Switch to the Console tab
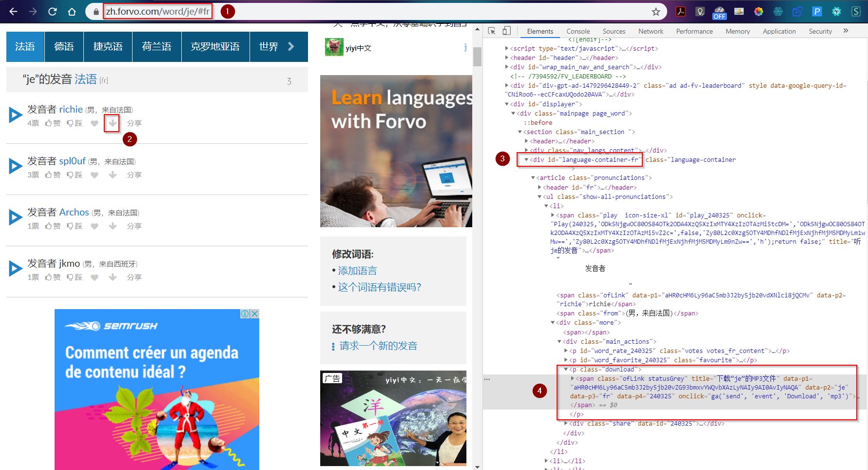 click(578, 31)
